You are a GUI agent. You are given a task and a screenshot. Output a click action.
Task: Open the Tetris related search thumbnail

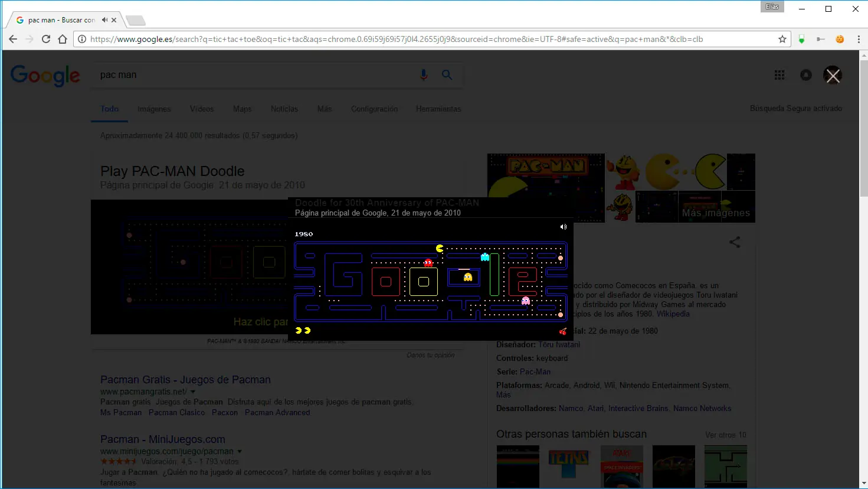(x=569, y=467)
